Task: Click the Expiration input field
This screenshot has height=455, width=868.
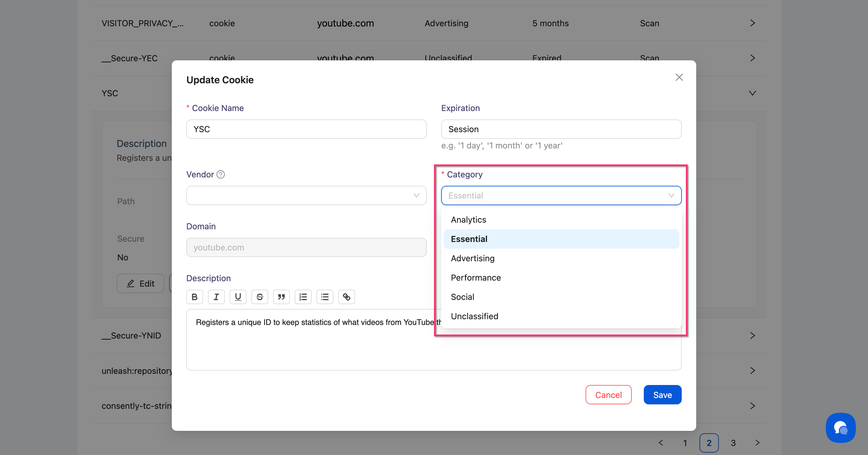Action: (x=561, y=129)
